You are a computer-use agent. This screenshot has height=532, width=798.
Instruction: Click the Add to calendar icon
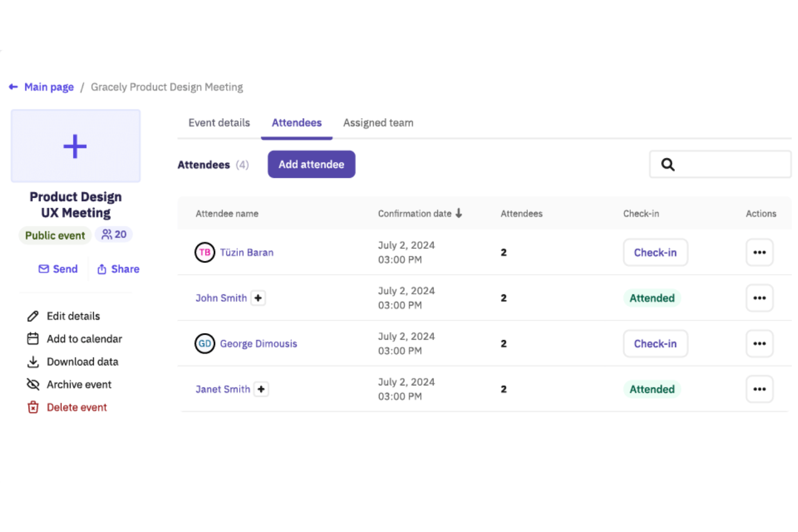pos(33,338)
